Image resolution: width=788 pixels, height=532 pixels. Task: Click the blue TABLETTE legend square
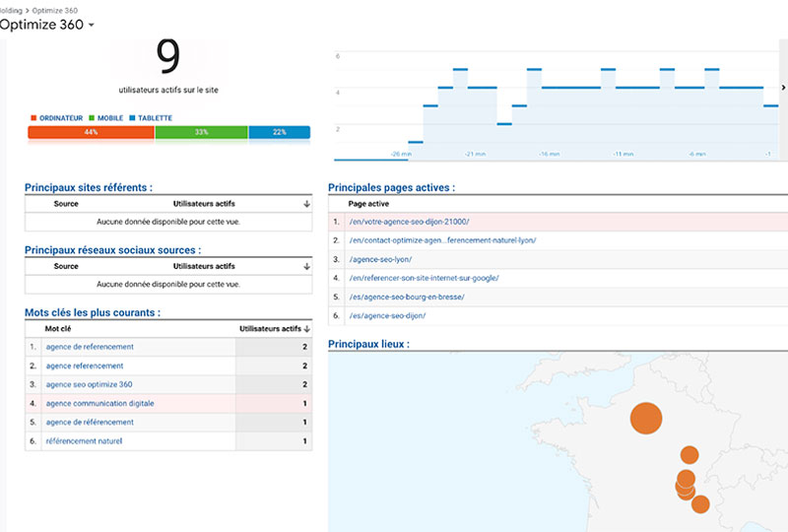131,118
